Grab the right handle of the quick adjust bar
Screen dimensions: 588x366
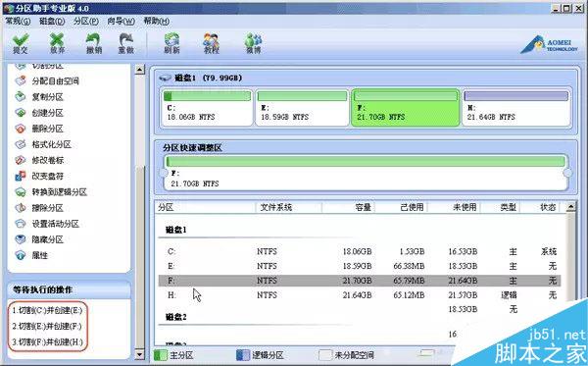567,173
